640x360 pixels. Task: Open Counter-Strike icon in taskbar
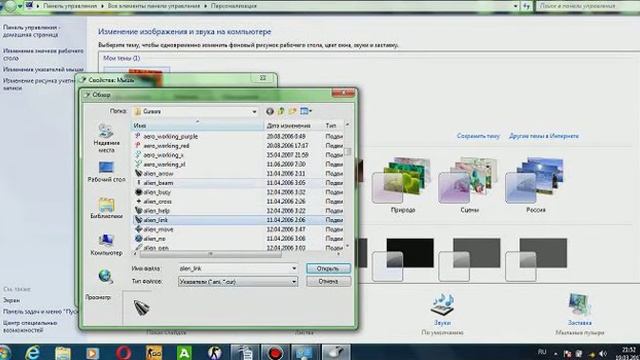click(x=215, y=352)
